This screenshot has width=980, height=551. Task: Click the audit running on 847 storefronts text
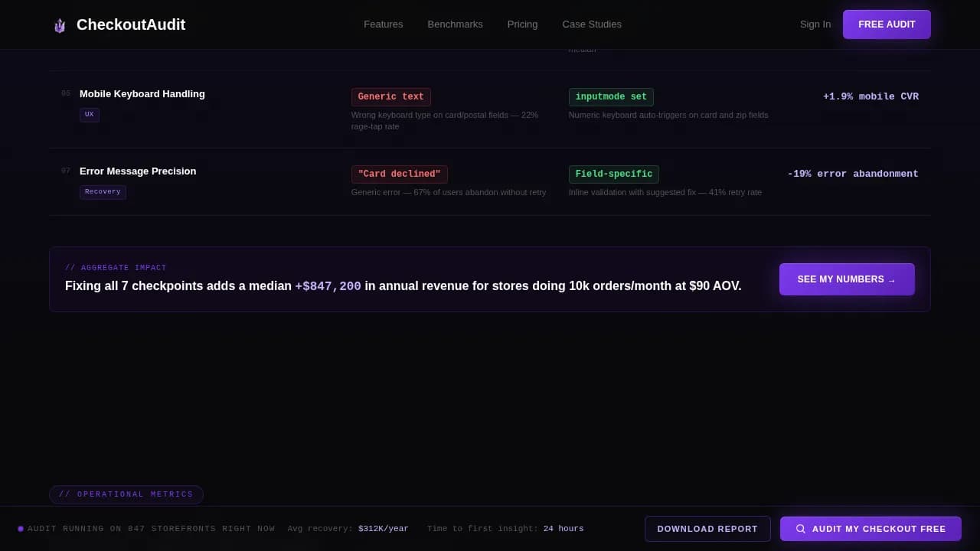coord(151,529)
